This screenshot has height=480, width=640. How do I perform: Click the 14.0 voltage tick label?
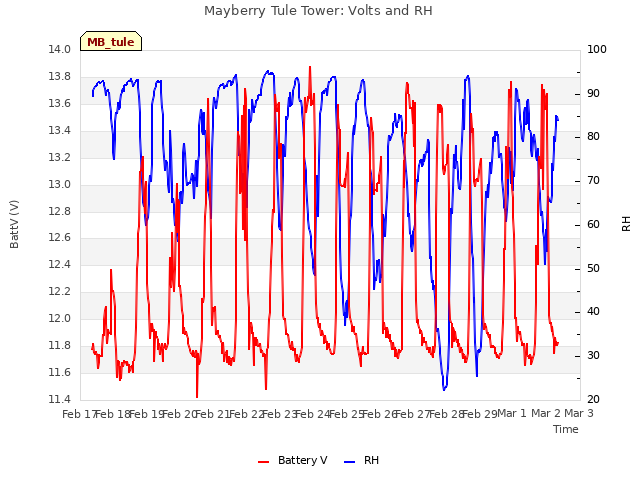(x=60, y=49)
